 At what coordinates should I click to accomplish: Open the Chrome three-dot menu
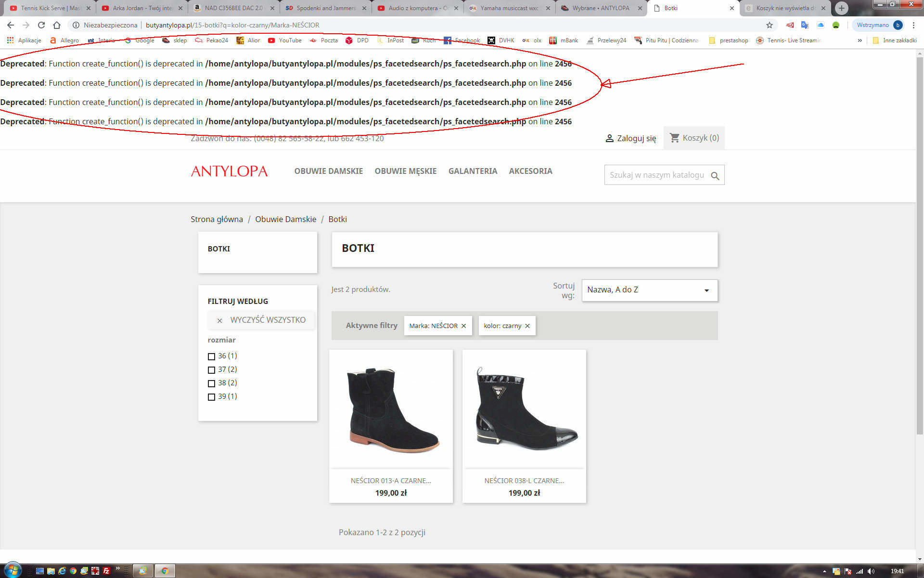[913, 25]
